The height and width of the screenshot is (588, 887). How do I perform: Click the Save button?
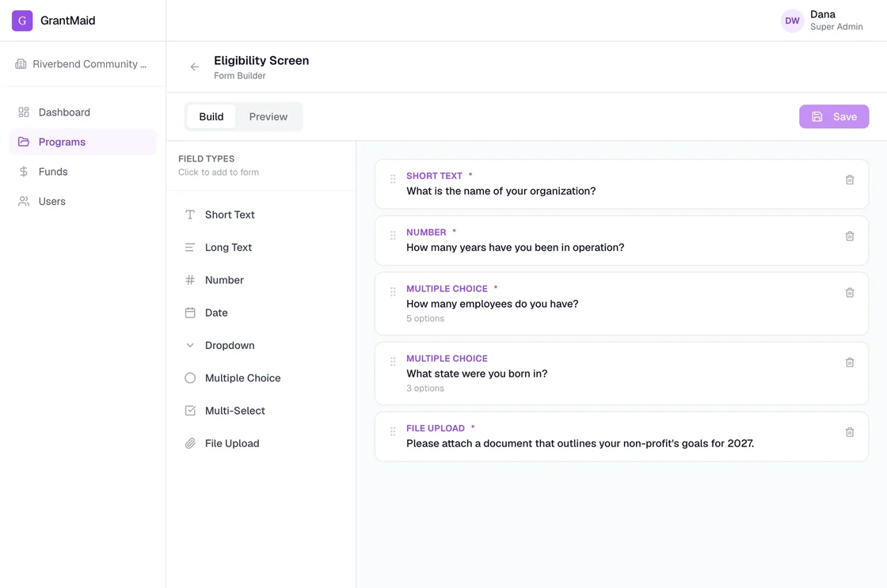(x=834, y=116)
